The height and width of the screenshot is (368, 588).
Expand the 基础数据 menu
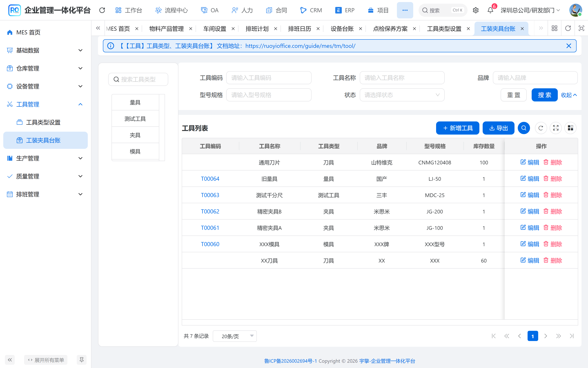coord(46,50)
